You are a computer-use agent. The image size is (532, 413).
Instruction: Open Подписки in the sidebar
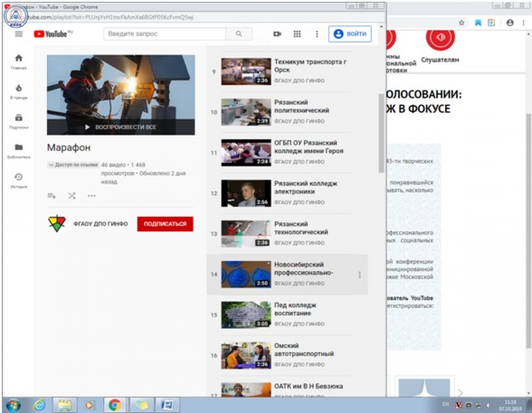[19, 121]
